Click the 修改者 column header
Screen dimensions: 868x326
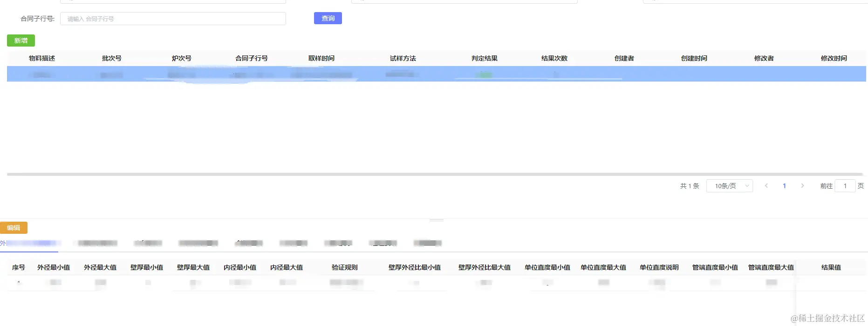click(764, 58)
